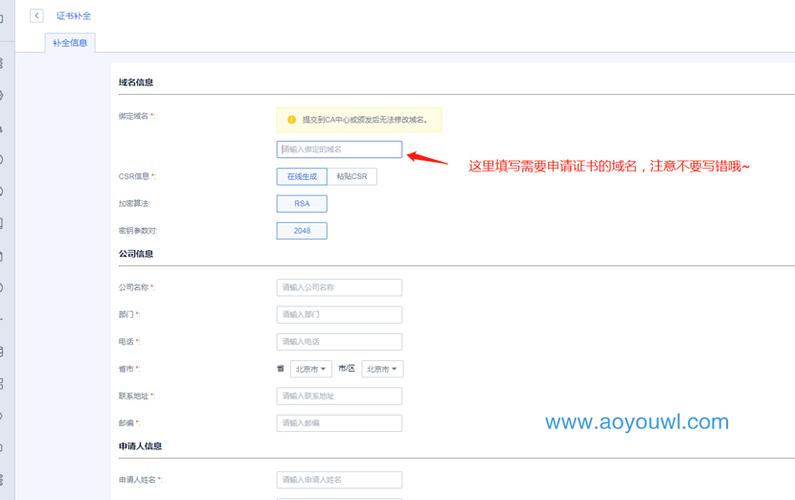Screen dimensions: 795x500
Task: Select the 在线生成 CSR option
Action: pyautogui.click(x=302, y=176)
